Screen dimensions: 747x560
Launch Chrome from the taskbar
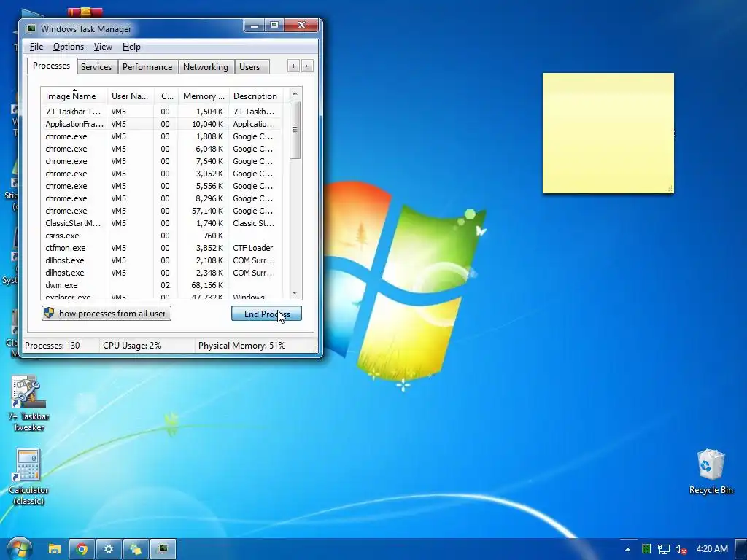[82, 549]
